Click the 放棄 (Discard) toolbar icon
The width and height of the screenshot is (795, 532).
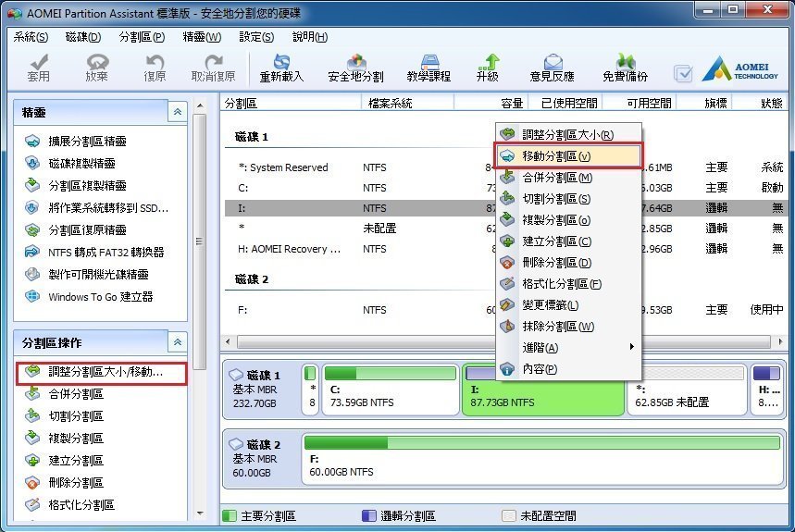point(97,68)
